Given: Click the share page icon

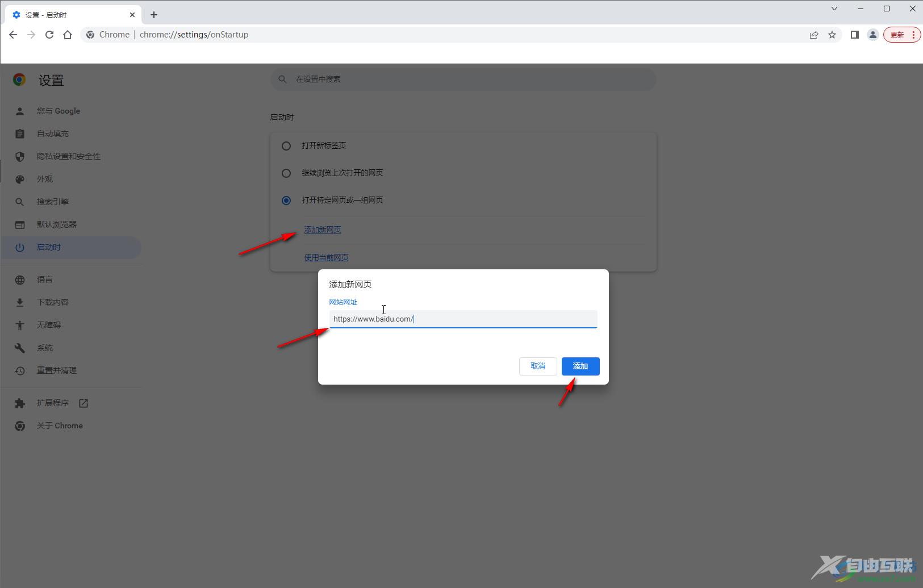Looking at the screenshot, I should pyautogui.click(x=814, y=35).
